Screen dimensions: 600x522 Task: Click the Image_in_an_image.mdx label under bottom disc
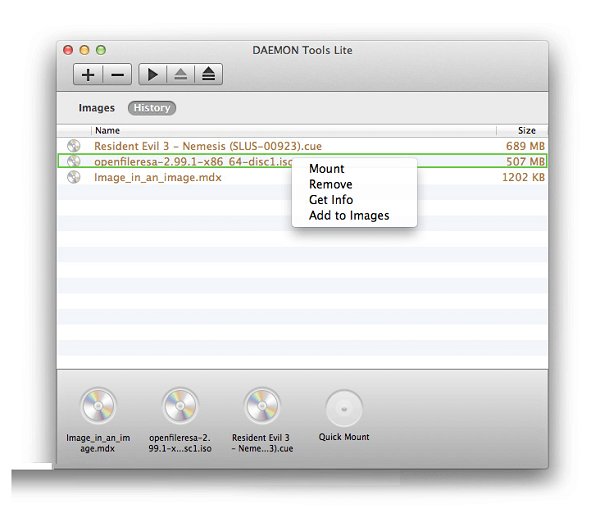click(98, 443)
